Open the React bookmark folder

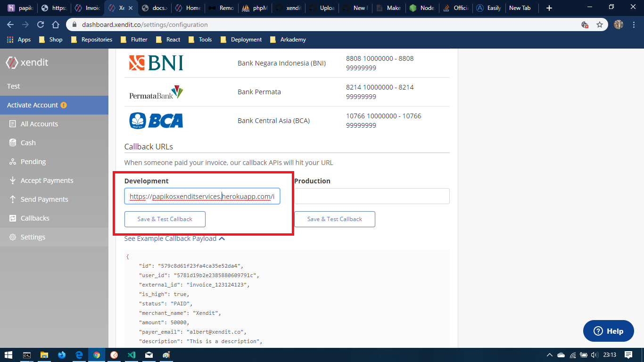[168, 40]
